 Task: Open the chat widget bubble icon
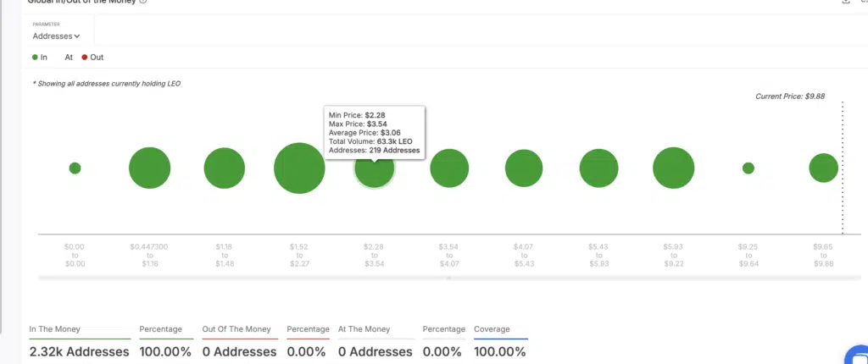[x=860, y=356]
